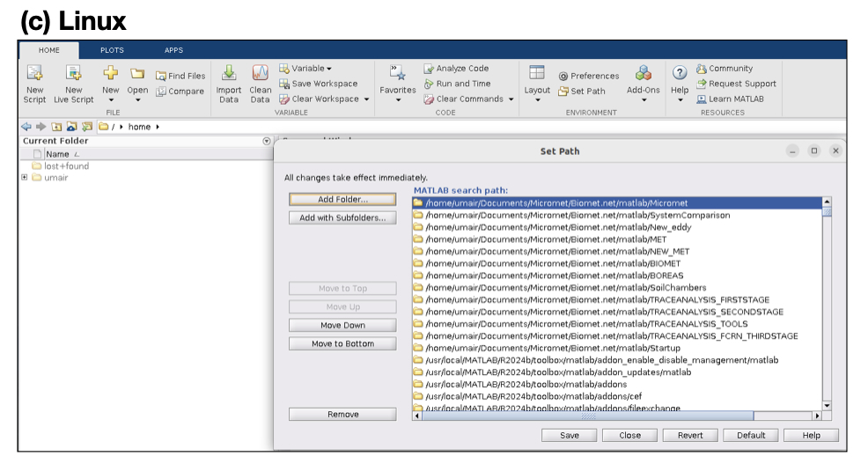The width and height of the screenshot is (868, 471).
Task: Open the Help dropdown
Action: coord(680,84)
